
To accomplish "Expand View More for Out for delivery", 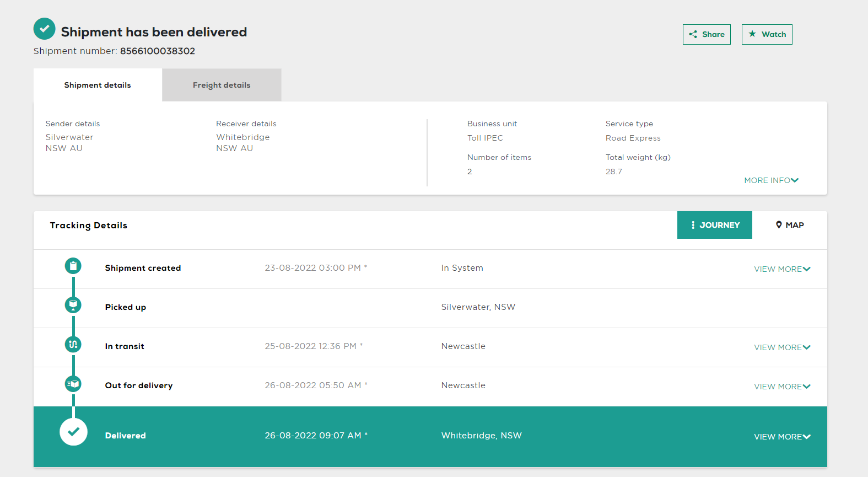I will click(781, 387).
